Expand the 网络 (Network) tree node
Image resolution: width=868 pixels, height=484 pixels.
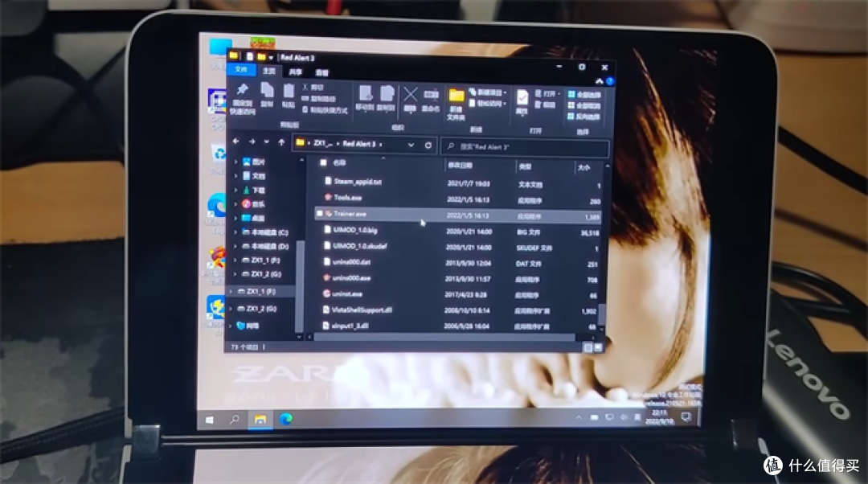click(231, 326)
